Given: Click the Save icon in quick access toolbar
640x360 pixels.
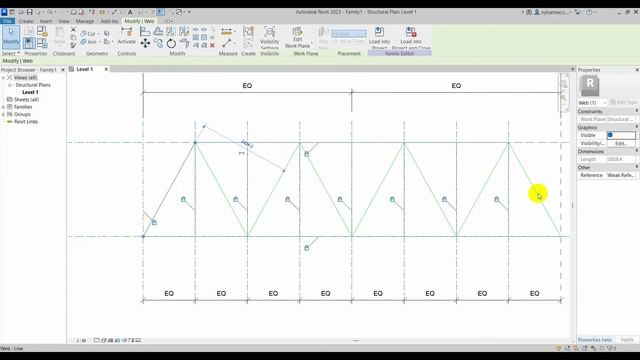Looking at the screenshot, I should tap(29, 12).
